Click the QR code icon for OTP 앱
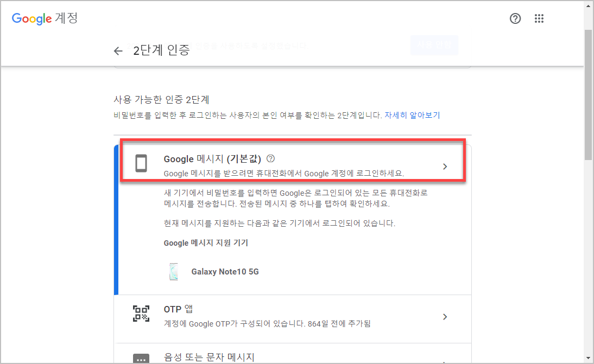594x364 pixels. pyautogui.click(x=141, y=314)
